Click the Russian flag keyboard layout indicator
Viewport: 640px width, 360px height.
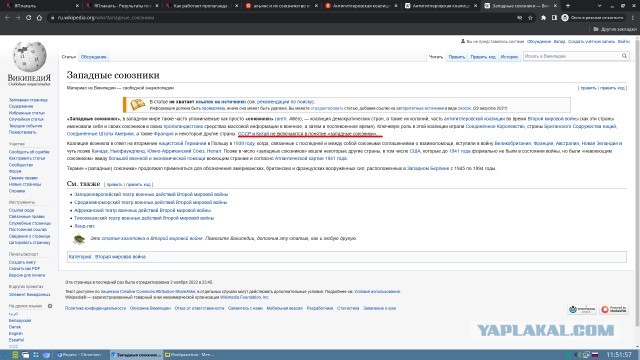(595, 355)
